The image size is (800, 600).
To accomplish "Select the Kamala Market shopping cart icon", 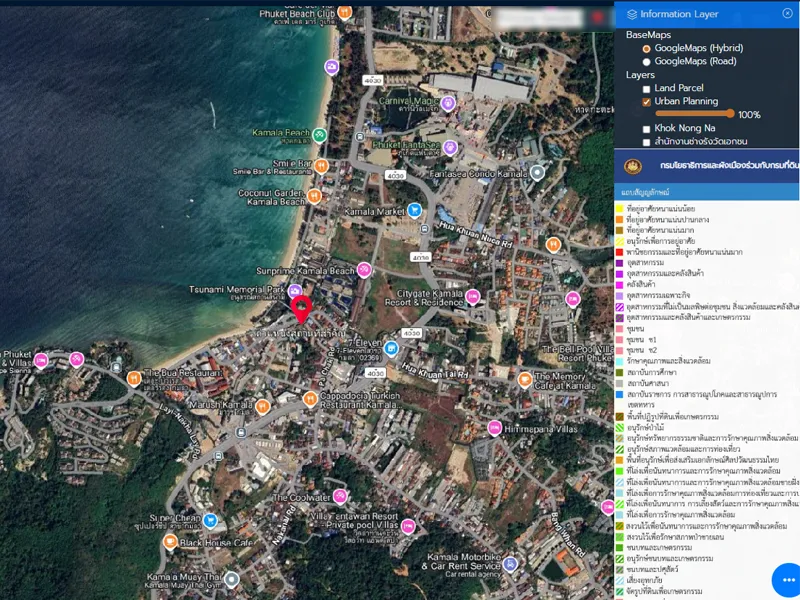I will [414, 212].
